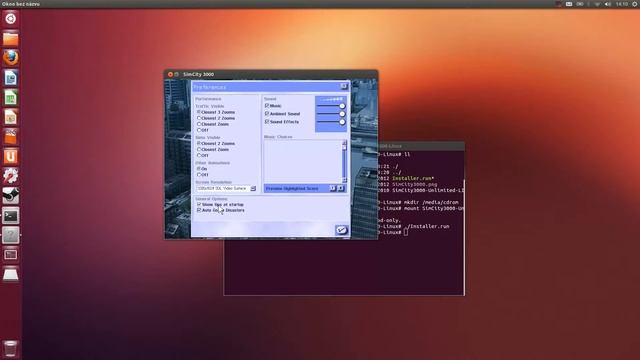Click the Music Choices list scrollbar

tap(344, 161)
